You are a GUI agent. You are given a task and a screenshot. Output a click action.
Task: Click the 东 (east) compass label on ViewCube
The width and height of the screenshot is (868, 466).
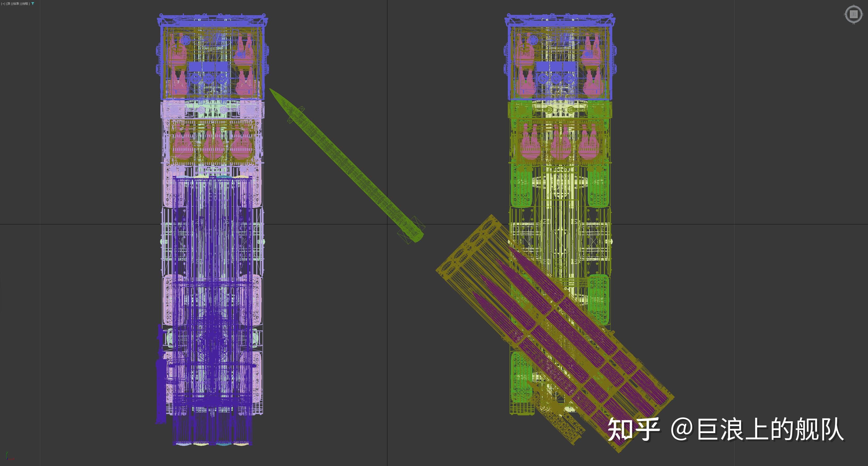(862, 14)
